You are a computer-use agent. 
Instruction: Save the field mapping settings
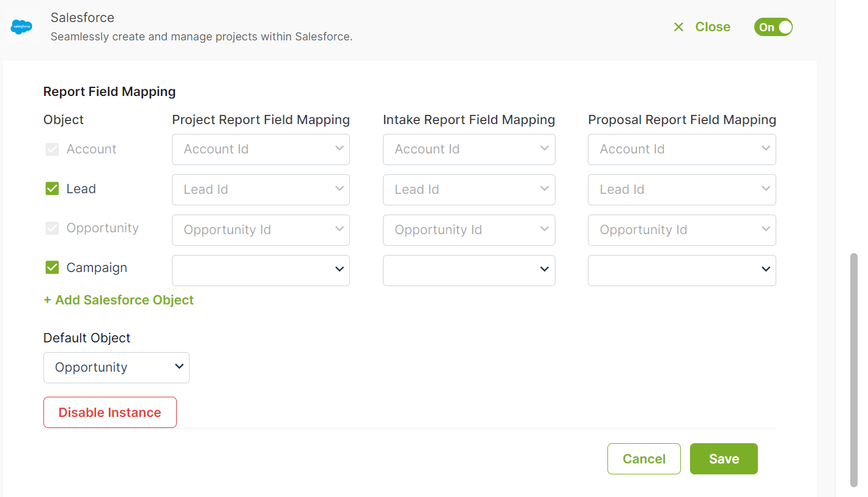pos(724,458)
